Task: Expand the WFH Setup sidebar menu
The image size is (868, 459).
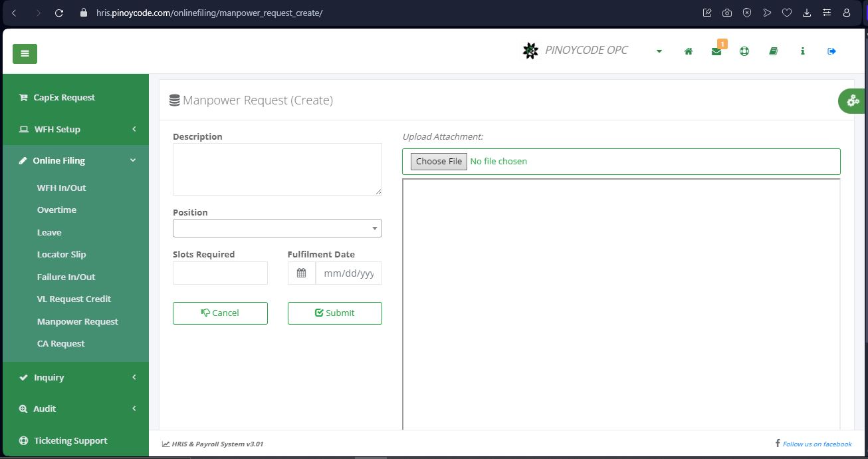Action: click(76, 129)
